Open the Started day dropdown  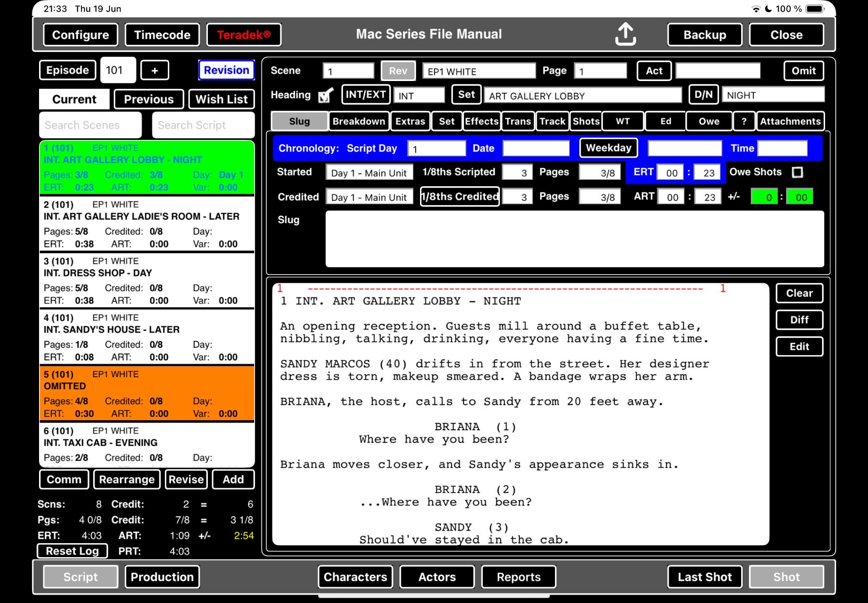click(x=369, y=173)
